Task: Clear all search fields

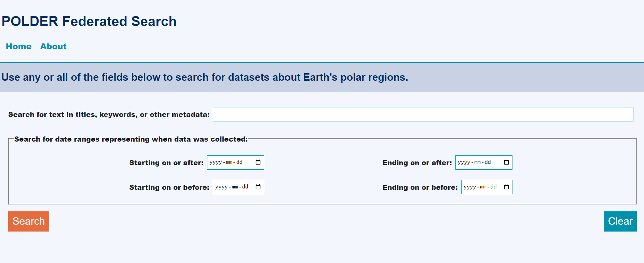Action: [x=620, y=221]
